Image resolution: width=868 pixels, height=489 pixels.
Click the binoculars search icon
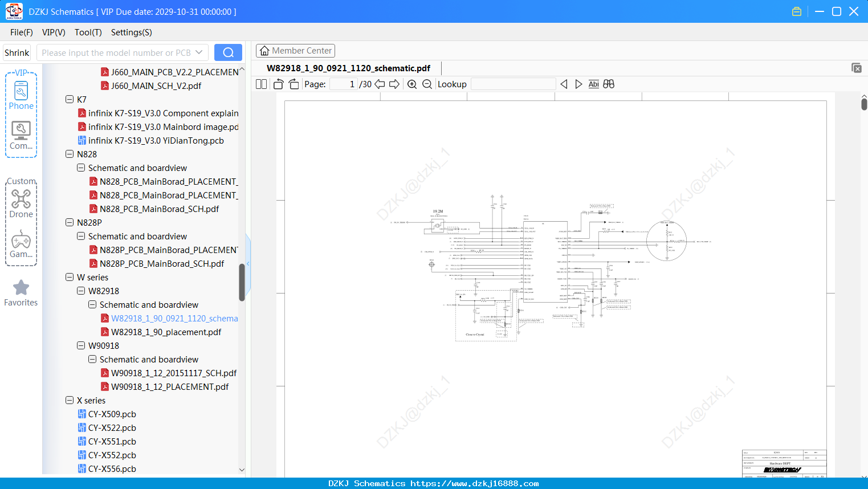click(609, 84)
